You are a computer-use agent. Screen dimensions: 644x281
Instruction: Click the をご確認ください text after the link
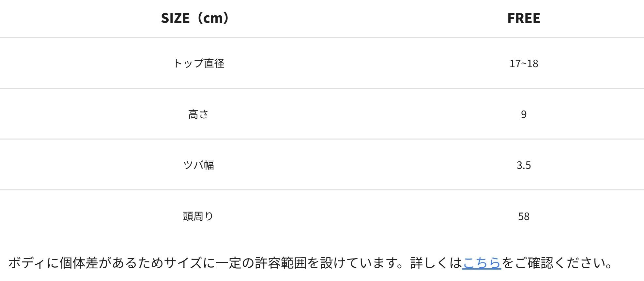coord(555,263)
